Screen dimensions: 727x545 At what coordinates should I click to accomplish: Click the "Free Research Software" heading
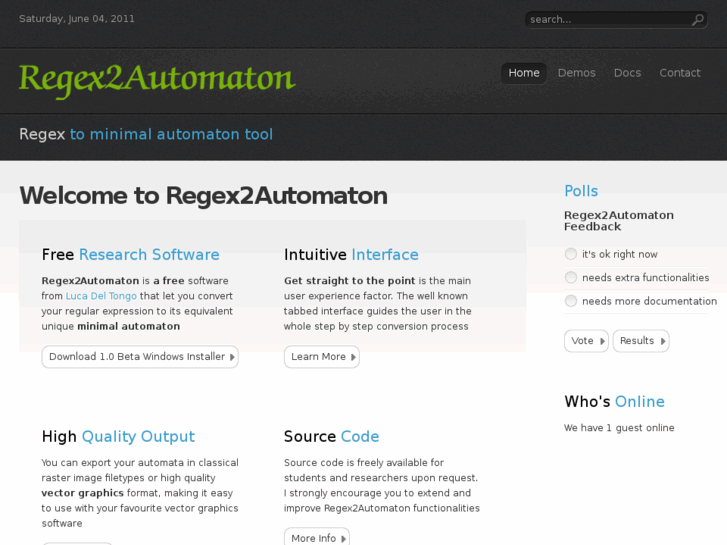point(130,255)
